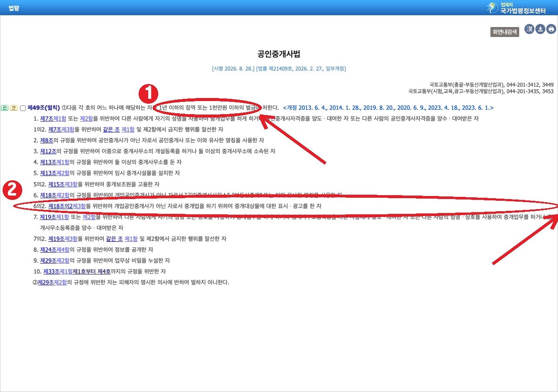Click 같은 조 link in item 1의2
The image size is (558, 392).
pyautogui.click(x=111, y=129)
